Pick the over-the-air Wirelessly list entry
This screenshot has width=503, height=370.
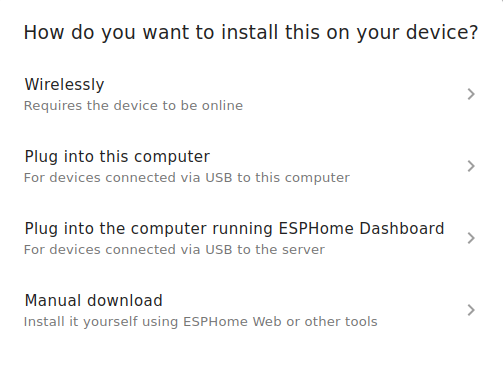251,94
